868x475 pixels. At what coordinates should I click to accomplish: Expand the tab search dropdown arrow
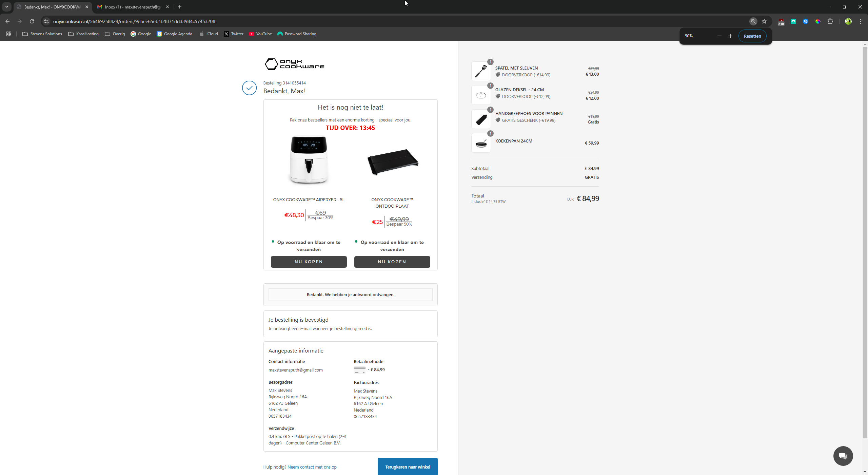click(6, 7)
